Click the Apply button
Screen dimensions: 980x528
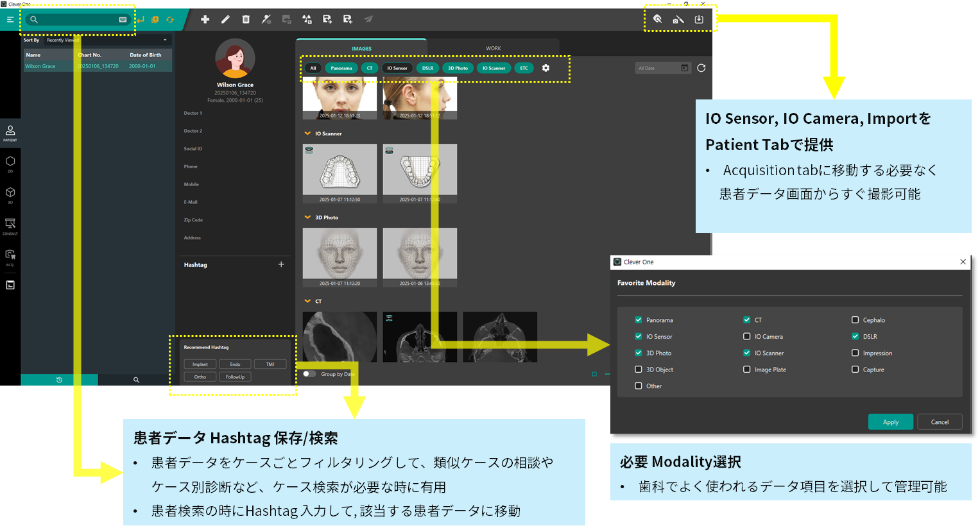[890, 422]
